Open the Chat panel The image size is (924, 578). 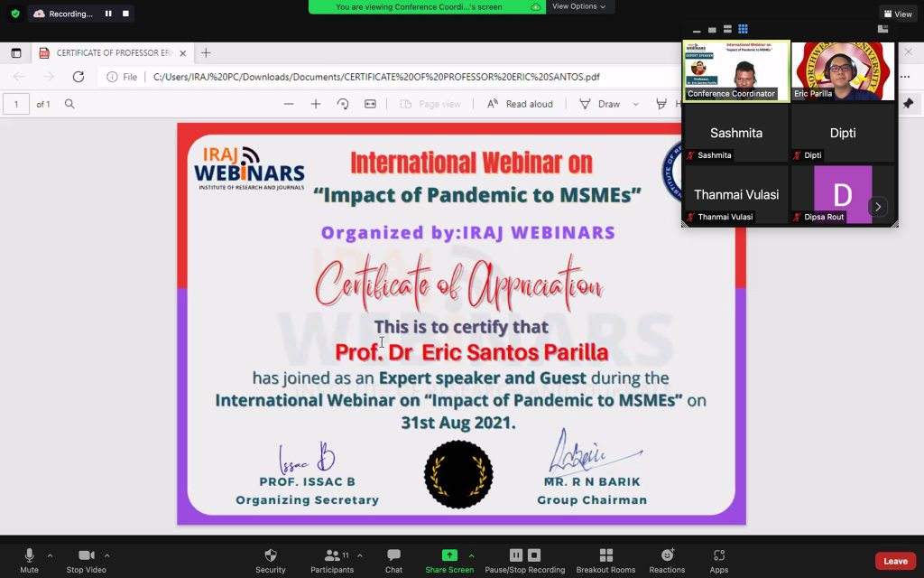[393, 560]
